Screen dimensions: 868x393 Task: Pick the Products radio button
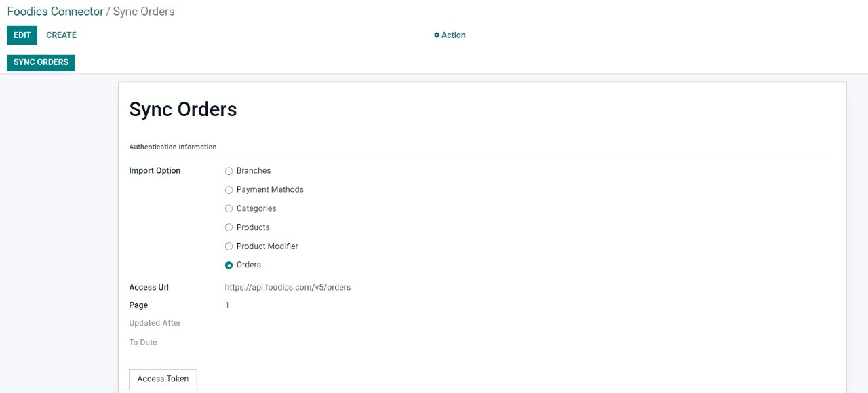[229, 227]
